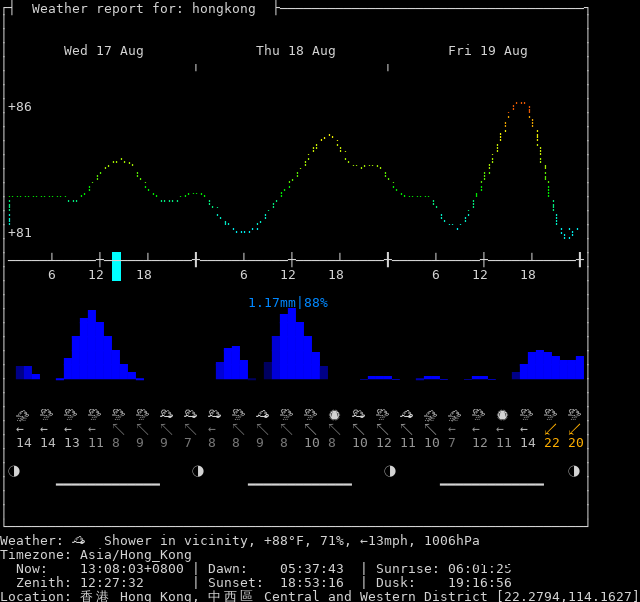Click the "+81" temperature axis label
The width and height of the screenshot is (640, 602).
click(20, 232)
